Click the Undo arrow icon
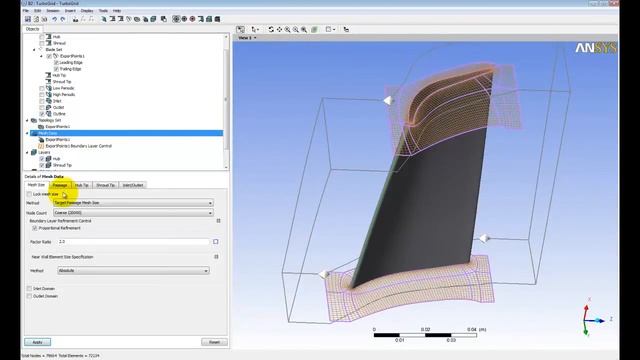The height and width of the screenshot is (360, 640). click(54, 19)
